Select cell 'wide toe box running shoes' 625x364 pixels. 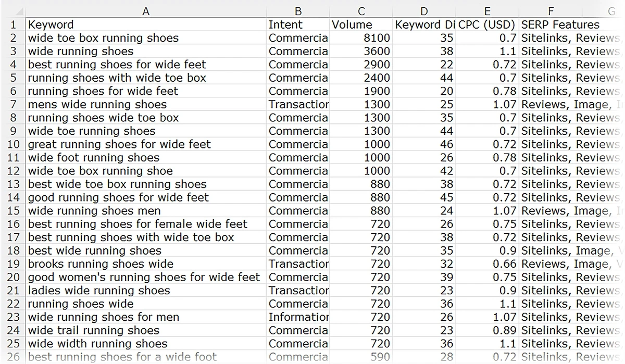coord(146,38)
